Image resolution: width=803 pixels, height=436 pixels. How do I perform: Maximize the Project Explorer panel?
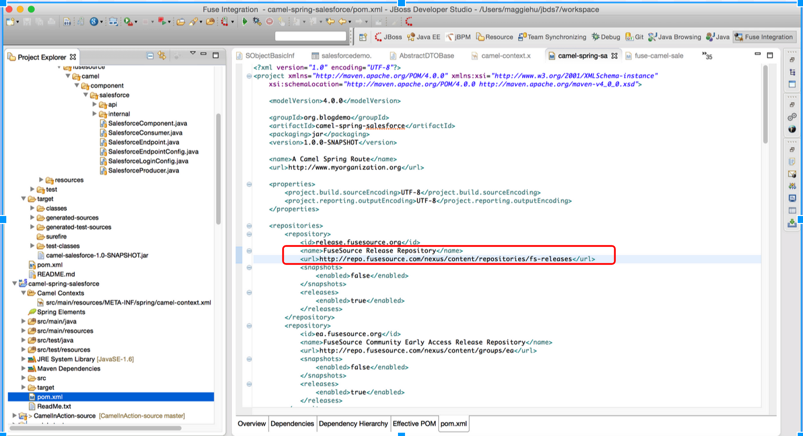click(216, 55)
